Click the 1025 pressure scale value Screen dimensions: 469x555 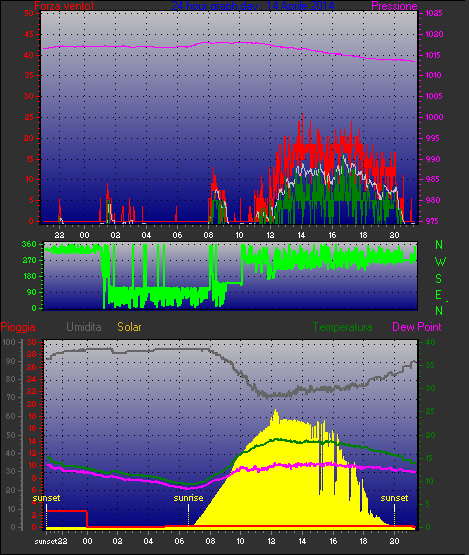pos(434,13)
